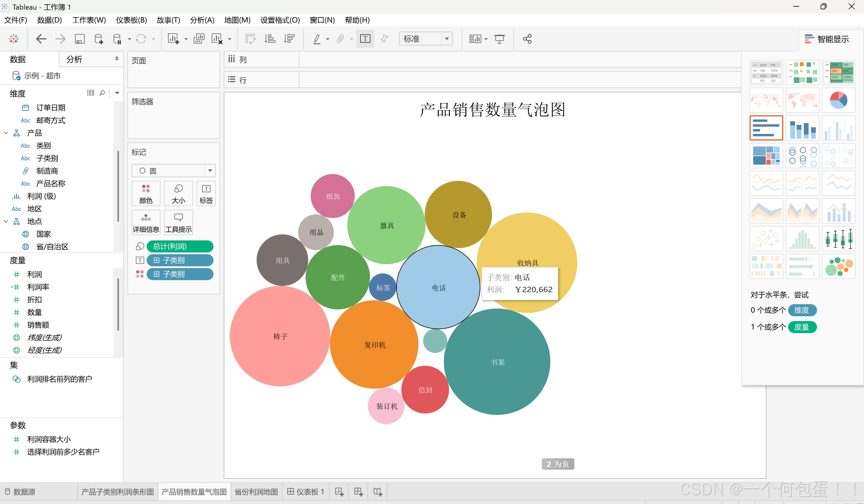
Task: Open the 分析(A) menu
Action: tap(202, 20)
